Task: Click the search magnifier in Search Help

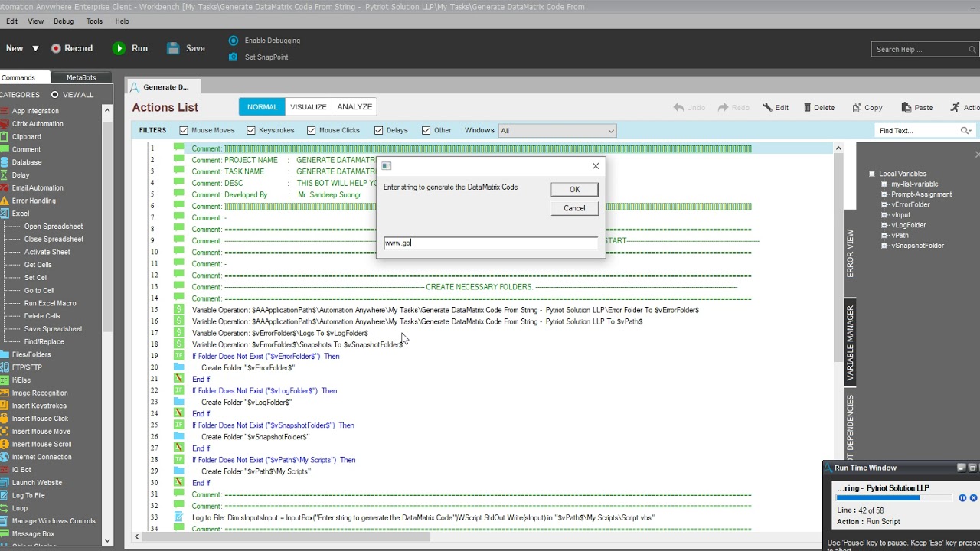Action: [972, 50]
